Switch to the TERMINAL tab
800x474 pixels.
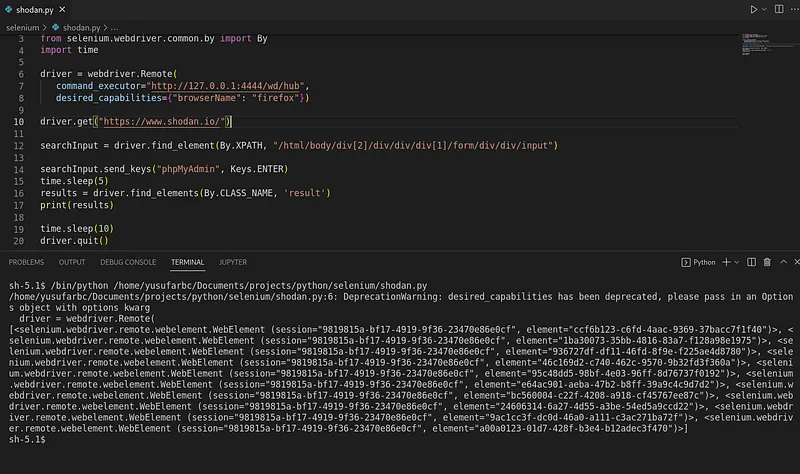point(187,262)
